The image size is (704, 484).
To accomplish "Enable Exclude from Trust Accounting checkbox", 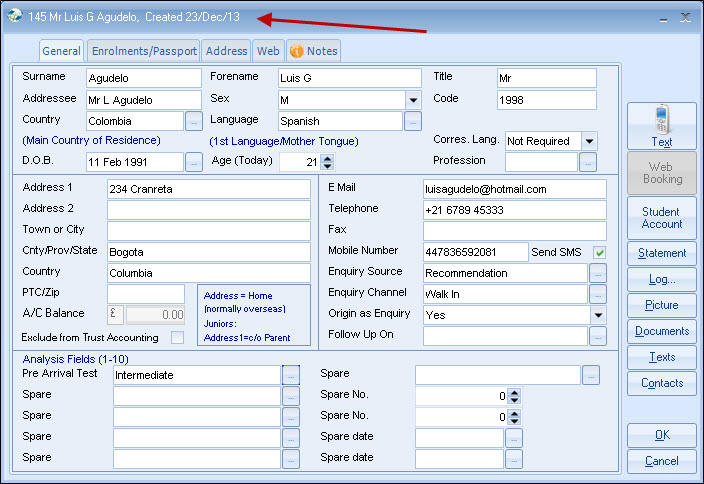I will tap(177, 337).
